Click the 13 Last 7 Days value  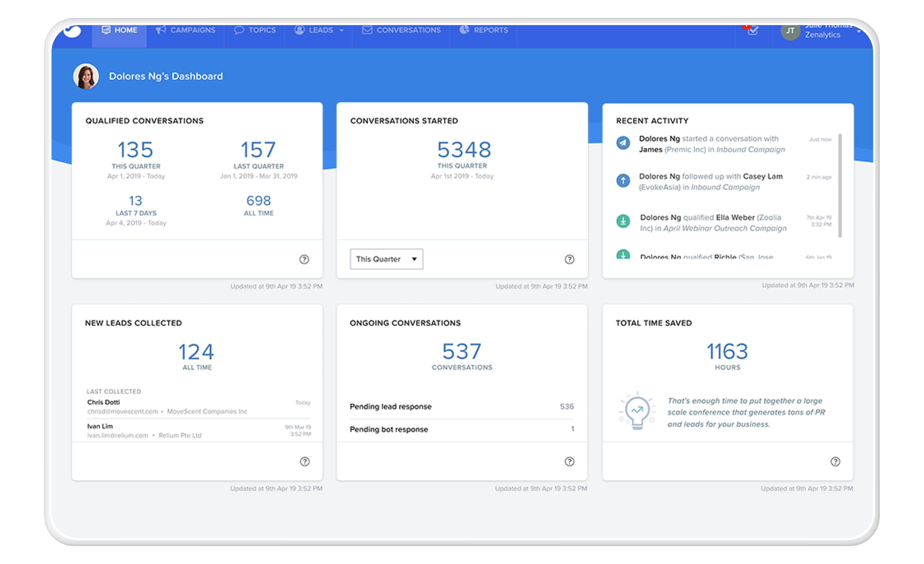click(135, 201)
